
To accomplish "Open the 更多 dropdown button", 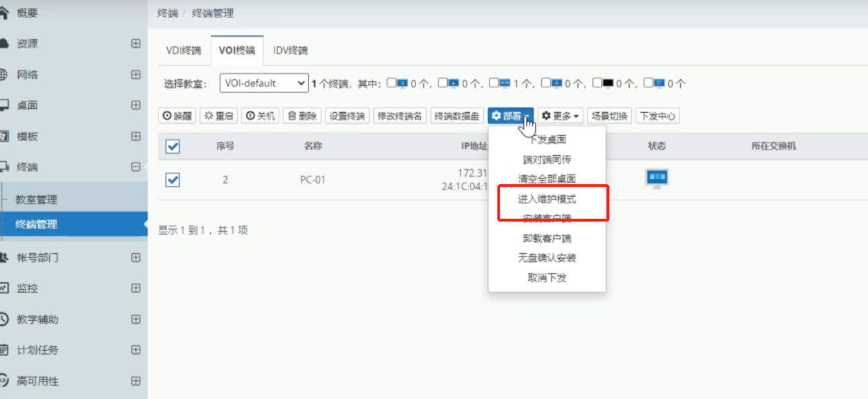I will [x=561, y=116].
